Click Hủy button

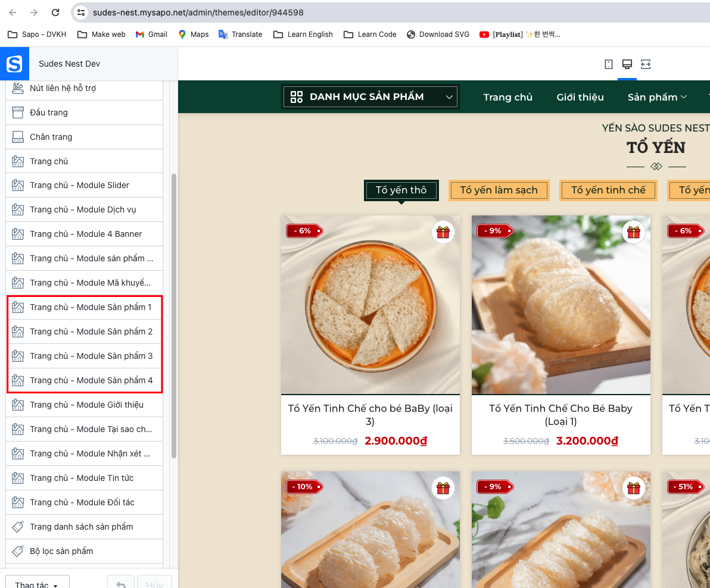154,583
